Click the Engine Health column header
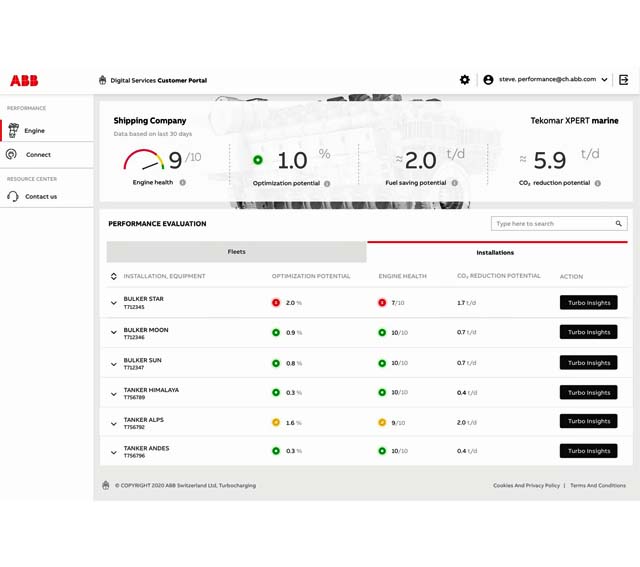This screenshot has width=640, height=567. pyautogui.click(x=402, y=276)
